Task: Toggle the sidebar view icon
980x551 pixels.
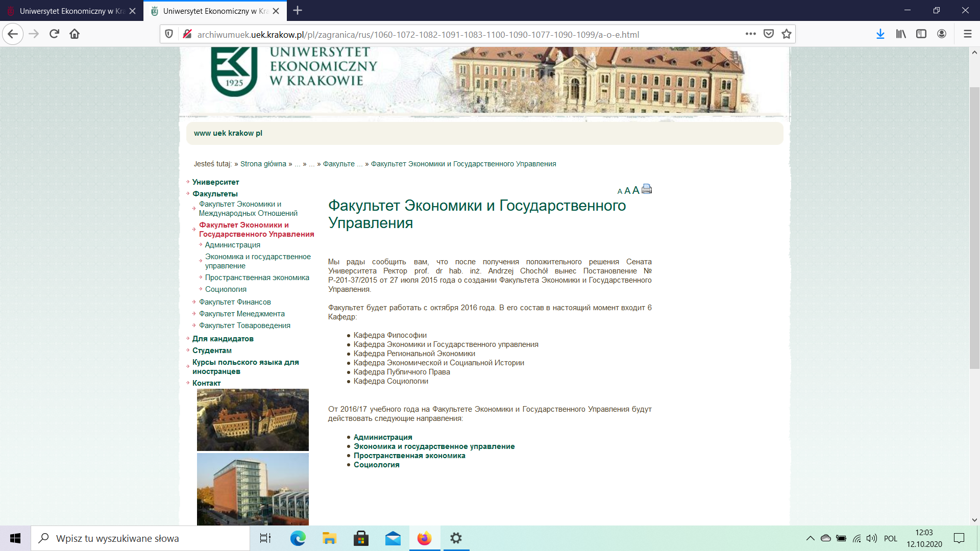Action: click(921, 34)
